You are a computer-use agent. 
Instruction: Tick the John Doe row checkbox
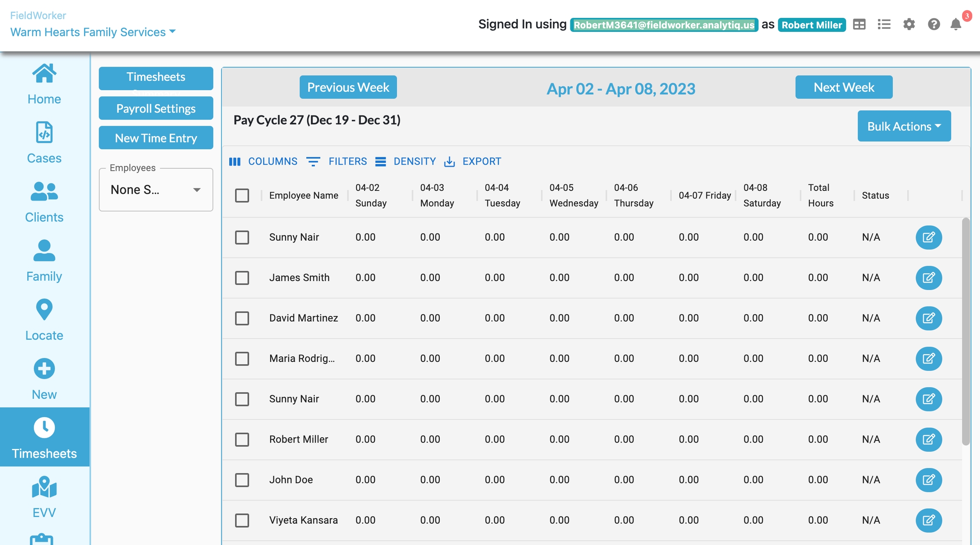tap(242, 480)
